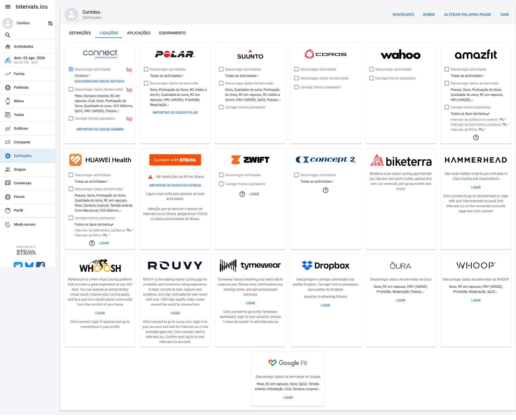Image resolution: width=516 pixels, height=420 pixels.
Task: Click the search magnifier icon in sidebar
Action: [x=8, y=35]
